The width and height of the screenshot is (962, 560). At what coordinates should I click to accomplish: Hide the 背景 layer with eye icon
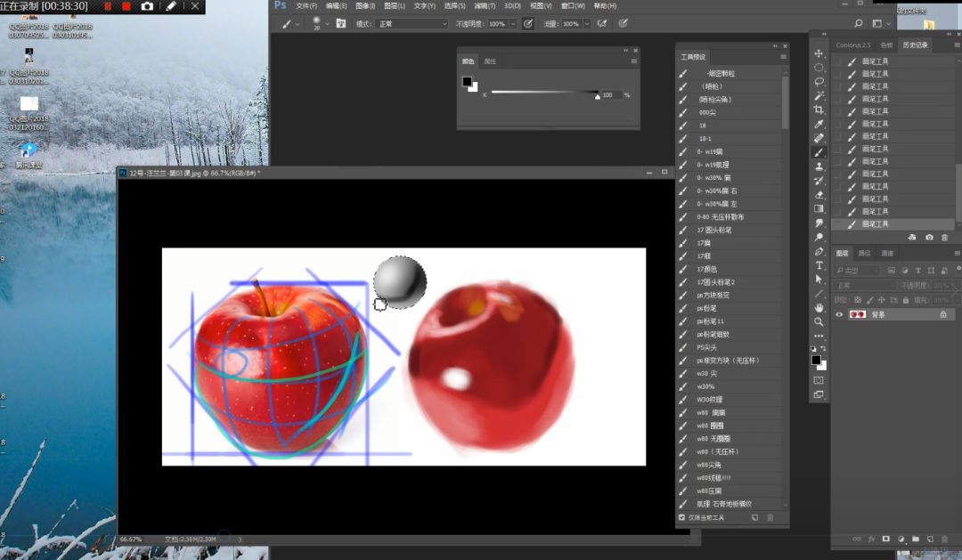[839, 314]
